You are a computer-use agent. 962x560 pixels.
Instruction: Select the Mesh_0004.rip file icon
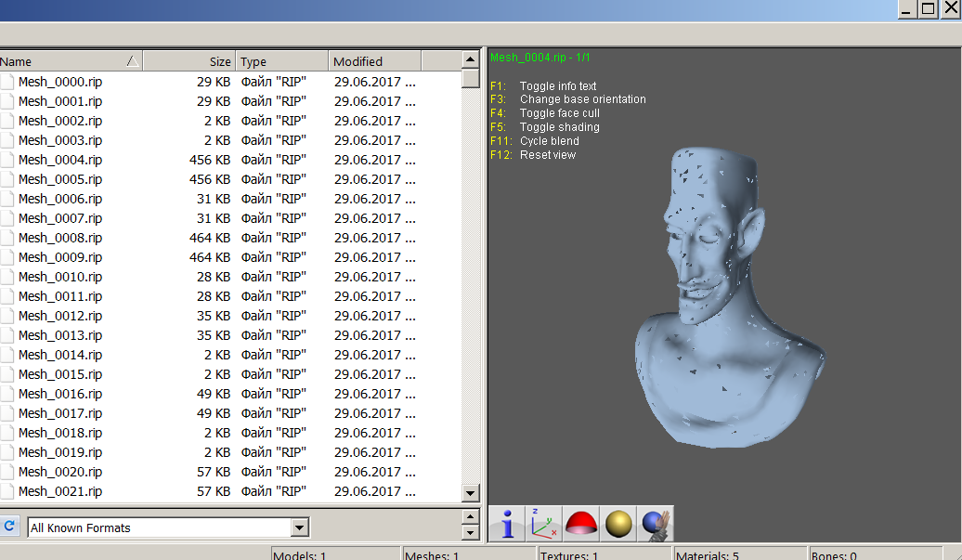point(7,160)
